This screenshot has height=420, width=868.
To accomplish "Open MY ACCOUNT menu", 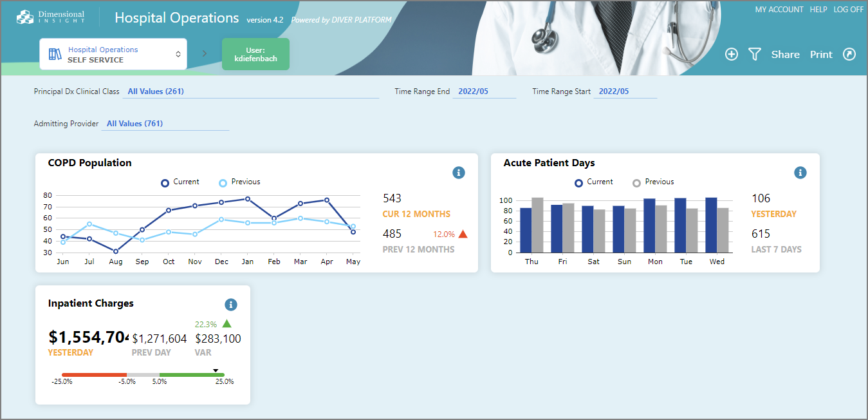I will click(779, 10).
